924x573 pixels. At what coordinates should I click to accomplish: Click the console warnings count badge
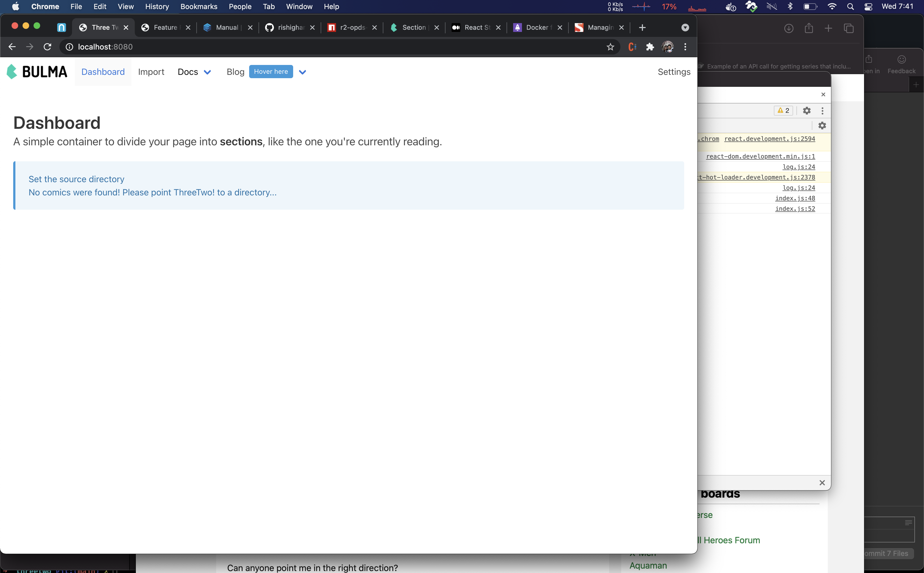(783, 110)
